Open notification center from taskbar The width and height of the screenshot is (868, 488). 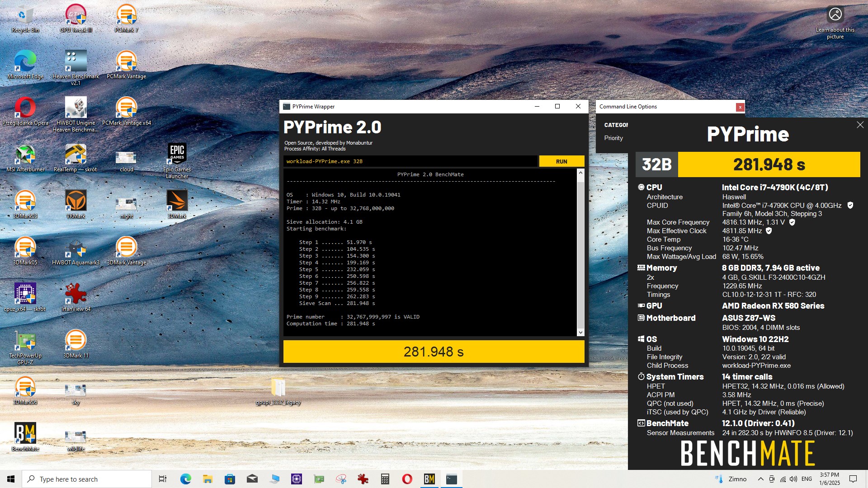tap(853, 479)
